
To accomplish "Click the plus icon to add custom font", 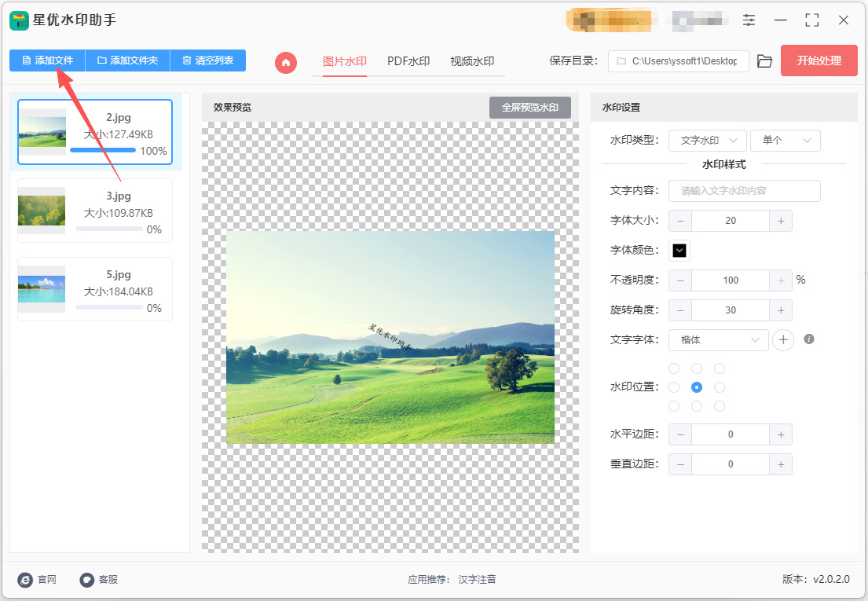I will (783, 339).
